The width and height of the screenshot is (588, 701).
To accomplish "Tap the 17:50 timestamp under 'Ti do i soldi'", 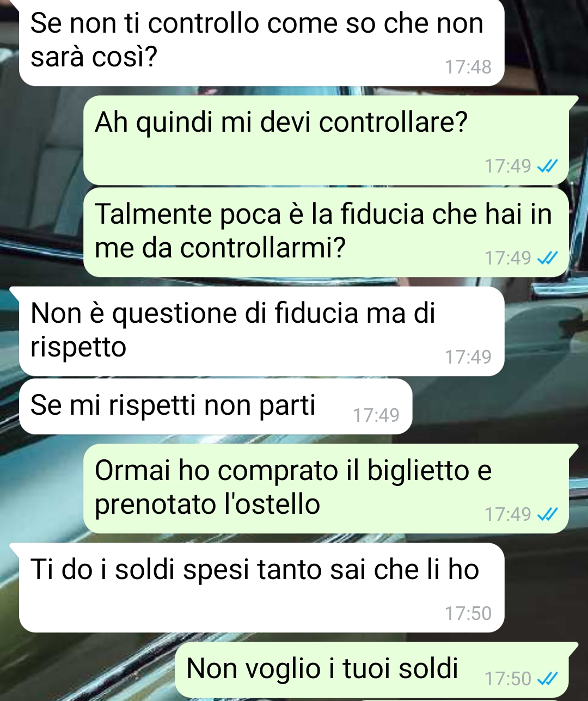I will pos(468,613).
